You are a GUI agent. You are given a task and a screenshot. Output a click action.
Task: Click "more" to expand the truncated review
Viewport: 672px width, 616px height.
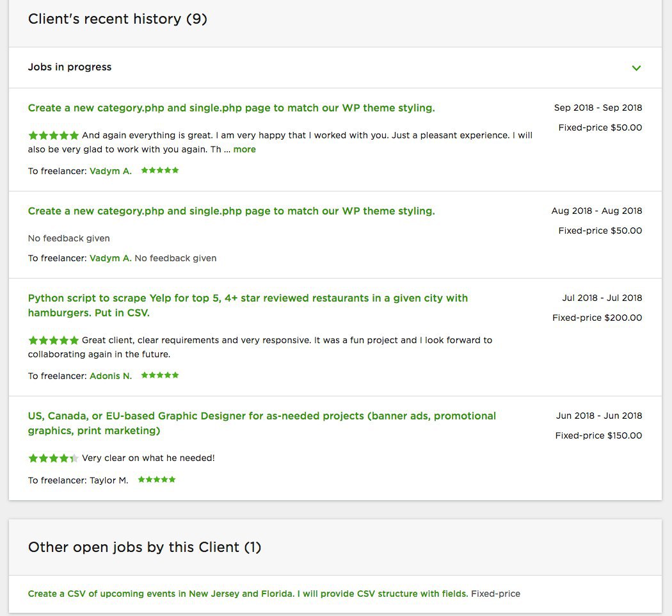tap(244, 149)
